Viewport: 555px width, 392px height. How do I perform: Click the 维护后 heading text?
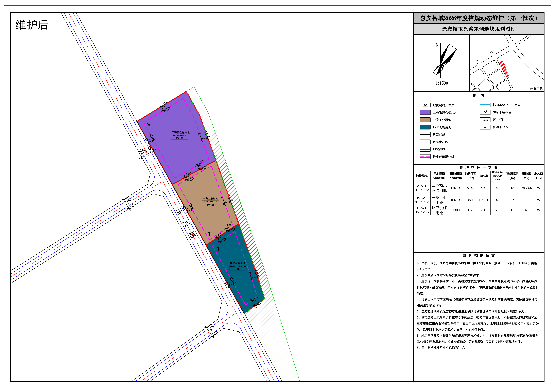point(32,25)
